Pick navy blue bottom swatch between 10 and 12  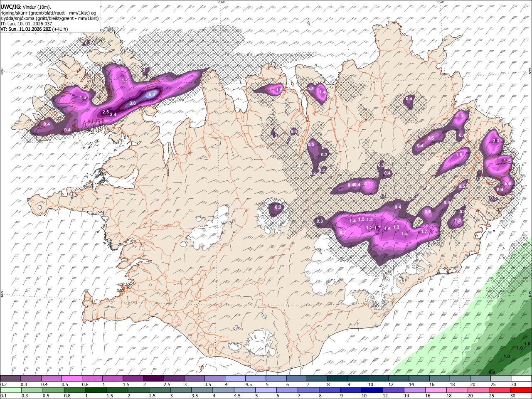point(372,390)
